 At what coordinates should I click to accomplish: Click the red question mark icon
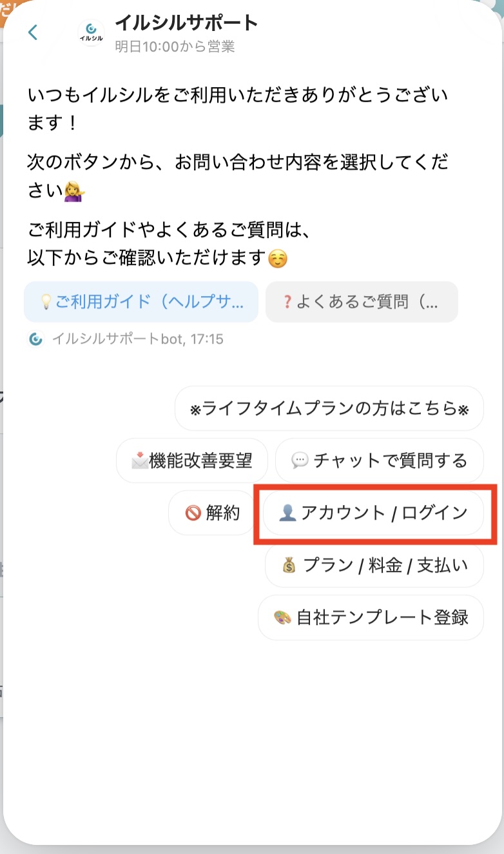287,302
